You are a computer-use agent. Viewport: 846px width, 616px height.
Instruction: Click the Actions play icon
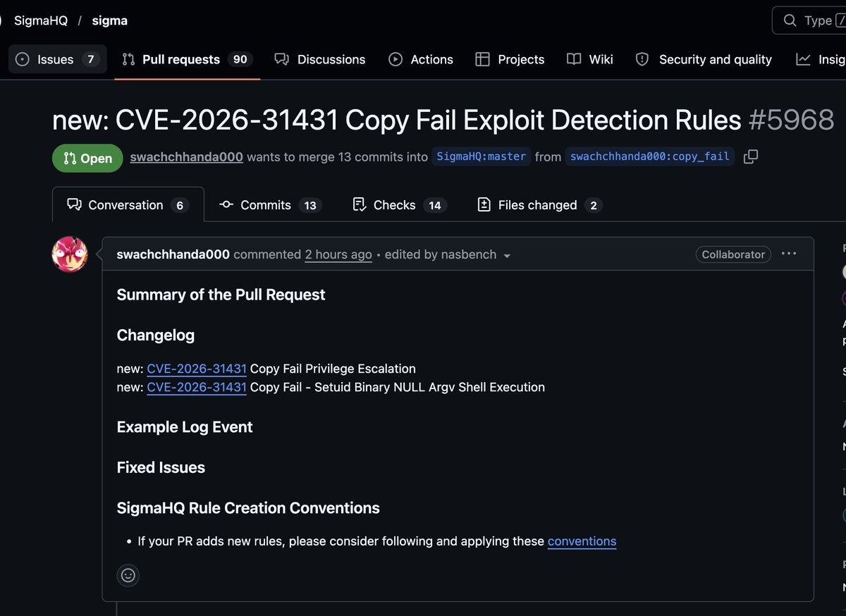pyautogui.click(x=396, y=59)
